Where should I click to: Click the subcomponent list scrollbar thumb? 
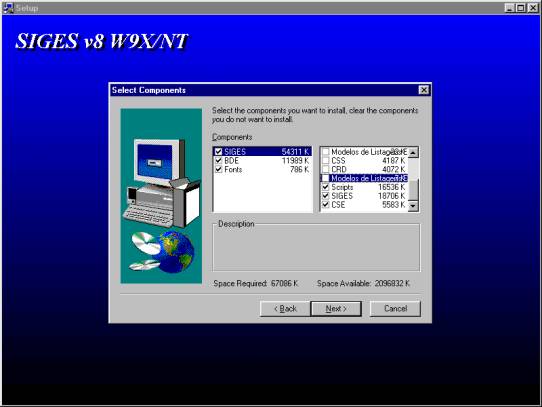(x=413, y=190)
